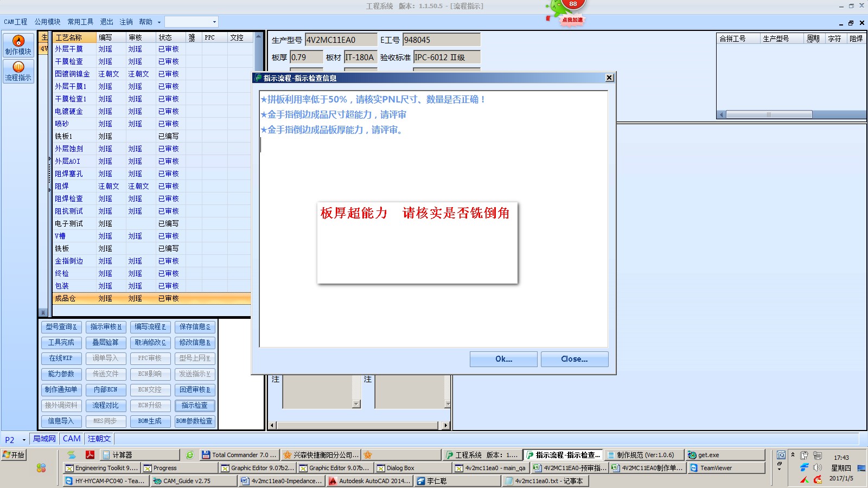This screenshot has width=868, height=488.
Task: Open the P2 dropdown arrow at bottom left
Action: (24, 440)
